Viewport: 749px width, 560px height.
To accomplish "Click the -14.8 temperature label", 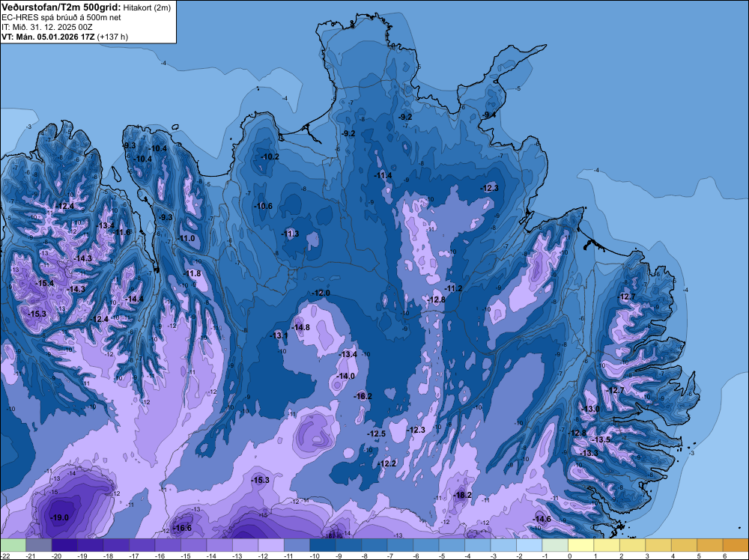I will [x=301, y=327].
